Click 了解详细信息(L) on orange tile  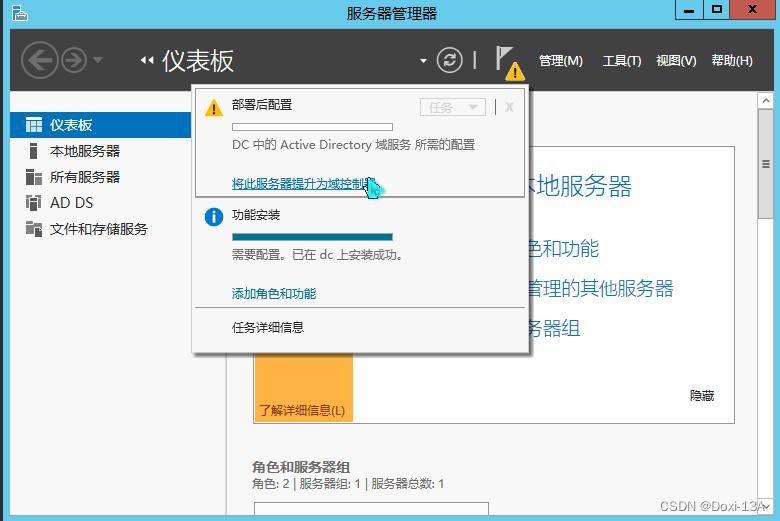point(302,411)
